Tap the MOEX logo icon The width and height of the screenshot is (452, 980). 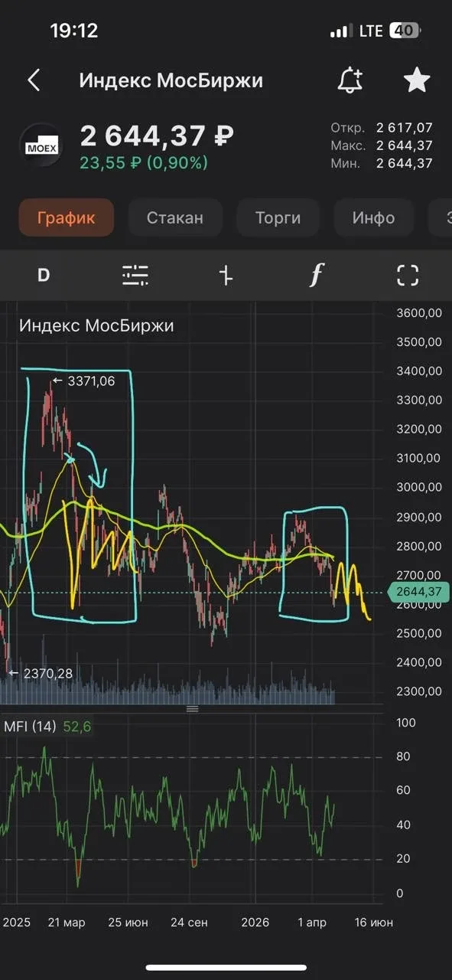click(40, 144)
